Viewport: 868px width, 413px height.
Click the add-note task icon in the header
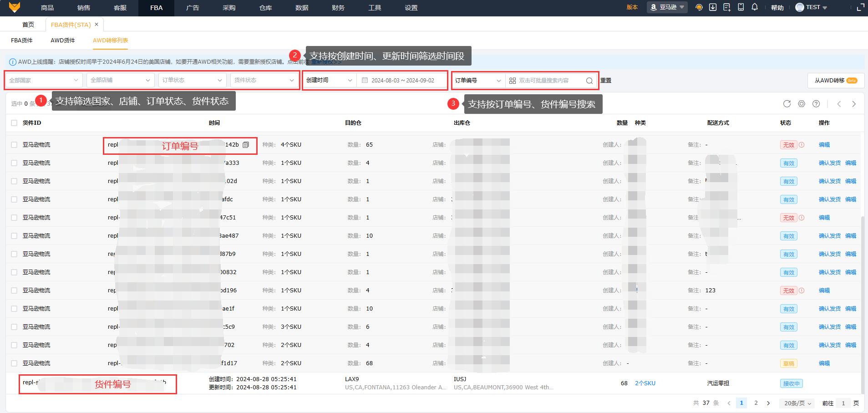(x=727, y=7)
